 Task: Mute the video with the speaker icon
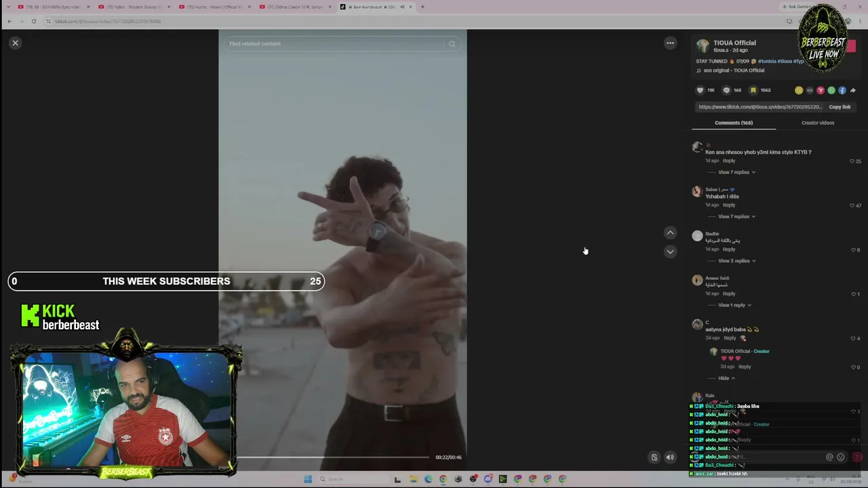[x=670, y=457]
